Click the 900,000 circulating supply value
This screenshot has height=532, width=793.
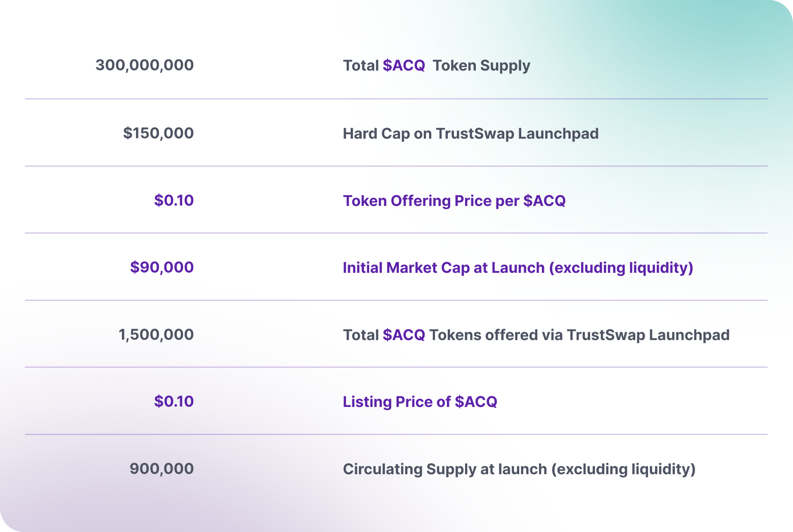pyautogui.click(x=161, y=469)
